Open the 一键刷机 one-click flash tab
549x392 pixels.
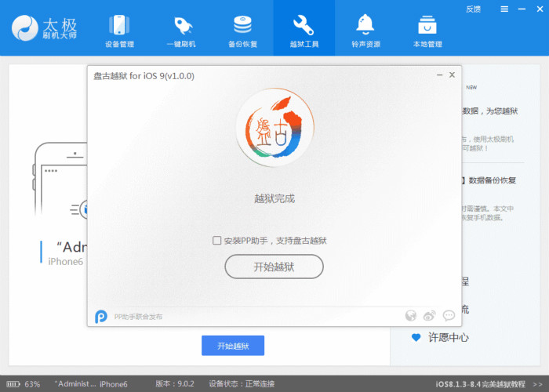181,31
